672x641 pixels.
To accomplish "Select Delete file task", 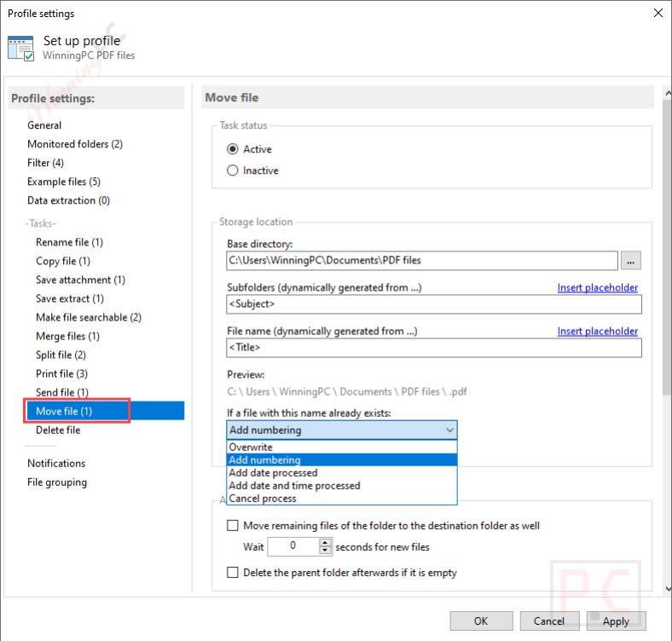I will click(58, 430).
